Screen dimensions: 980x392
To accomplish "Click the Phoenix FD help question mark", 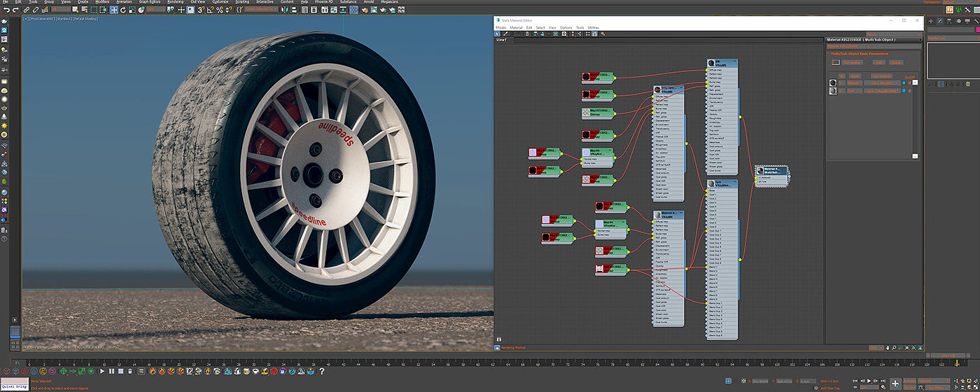I will 321,371.
